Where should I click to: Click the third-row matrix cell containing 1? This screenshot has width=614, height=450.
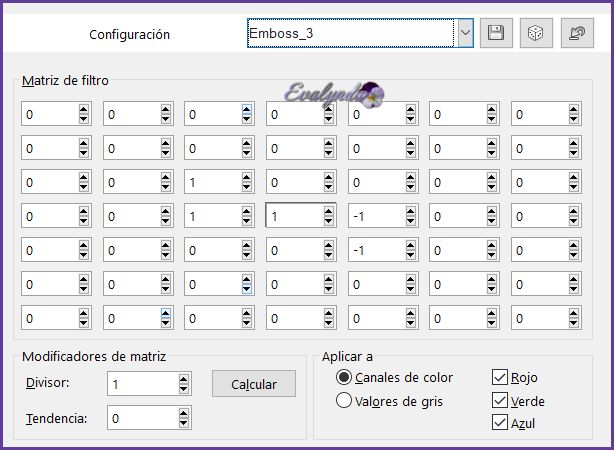pyautogui.click(x=212, y=182)
